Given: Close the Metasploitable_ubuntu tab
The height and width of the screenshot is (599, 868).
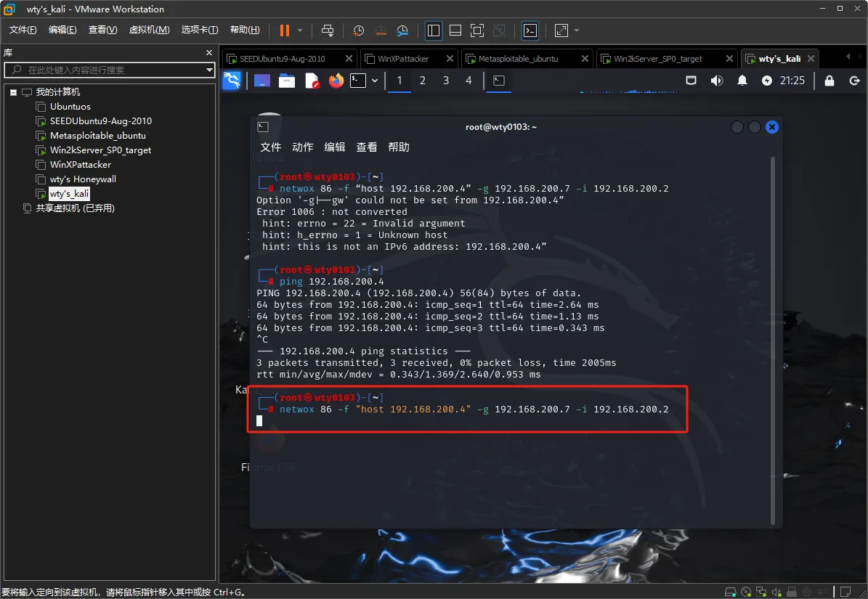Looking at the screenshot, I should click(585, 59).
